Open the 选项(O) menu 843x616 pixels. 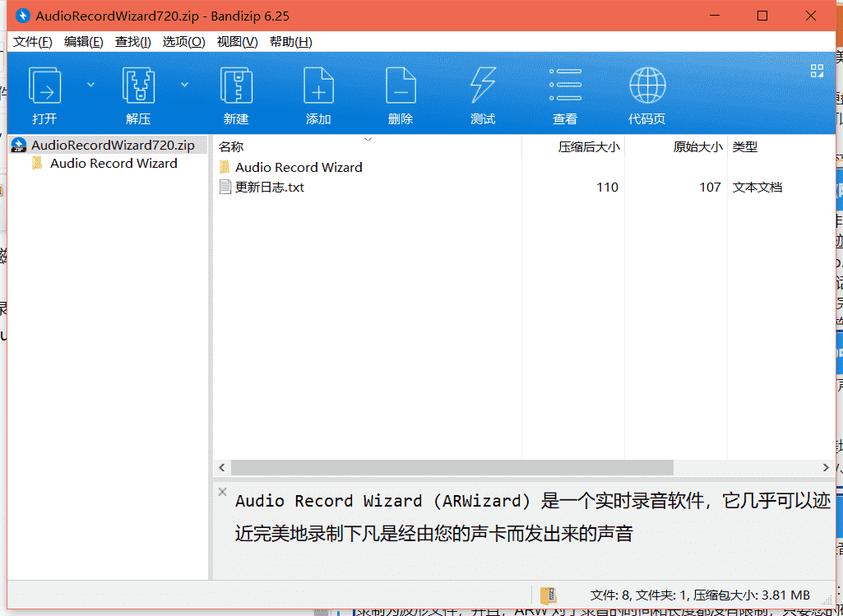coord(184,42)
